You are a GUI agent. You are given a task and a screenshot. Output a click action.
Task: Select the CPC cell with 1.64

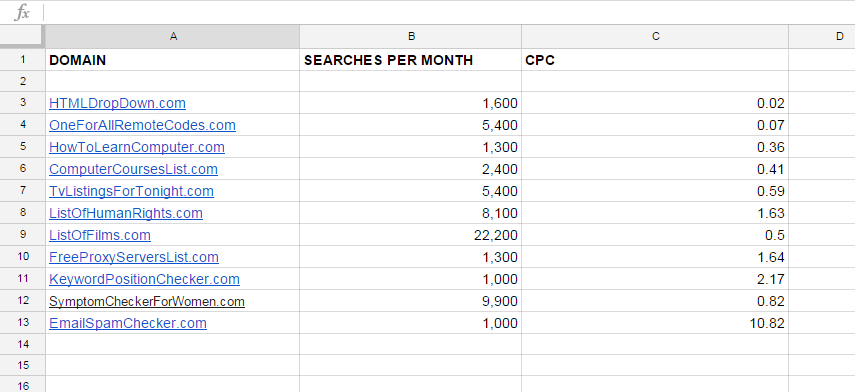pyautogui.click(x=655, y=257)
